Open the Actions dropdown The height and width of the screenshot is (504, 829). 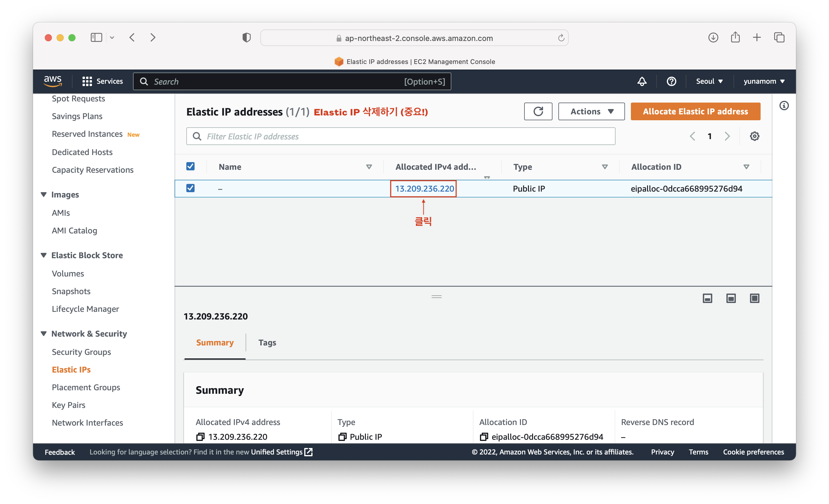point(591,111)
